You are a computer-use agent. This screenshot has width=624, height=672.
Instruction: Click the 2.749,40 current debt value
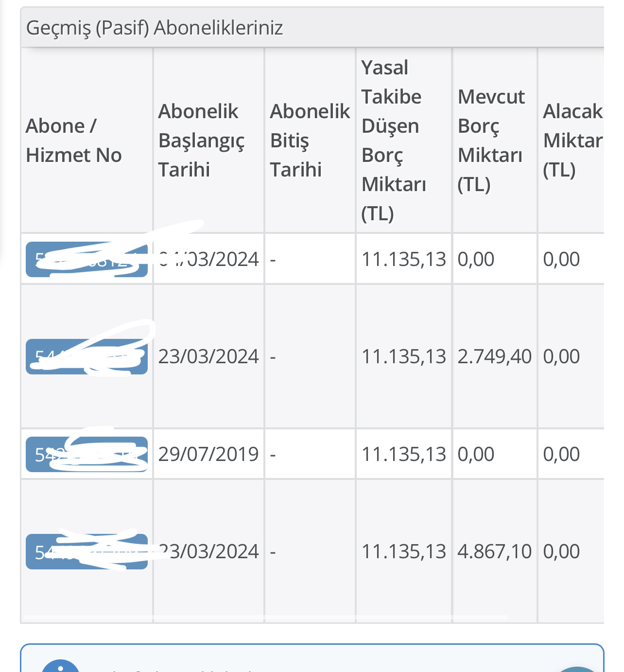point(495,356)
